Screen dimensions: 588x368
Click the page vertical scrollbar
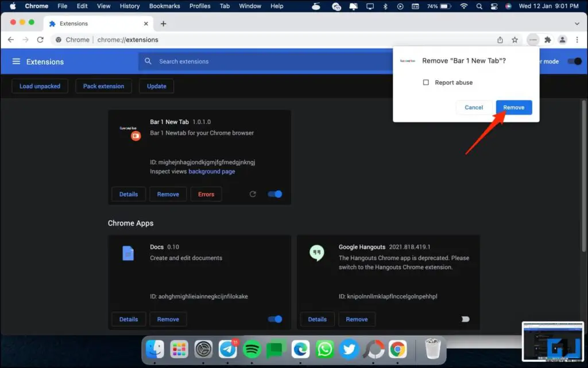point(583,176)
